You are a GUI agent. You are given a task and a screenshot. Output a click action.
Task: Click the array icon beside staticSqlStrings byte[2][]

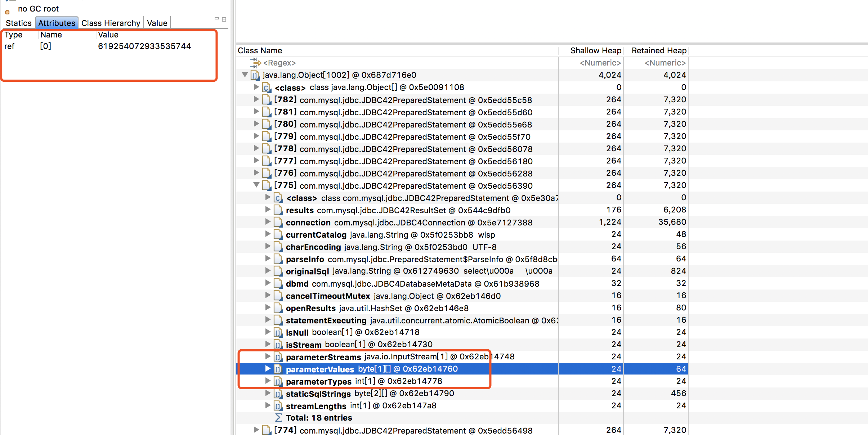click(x=278, y=393)
